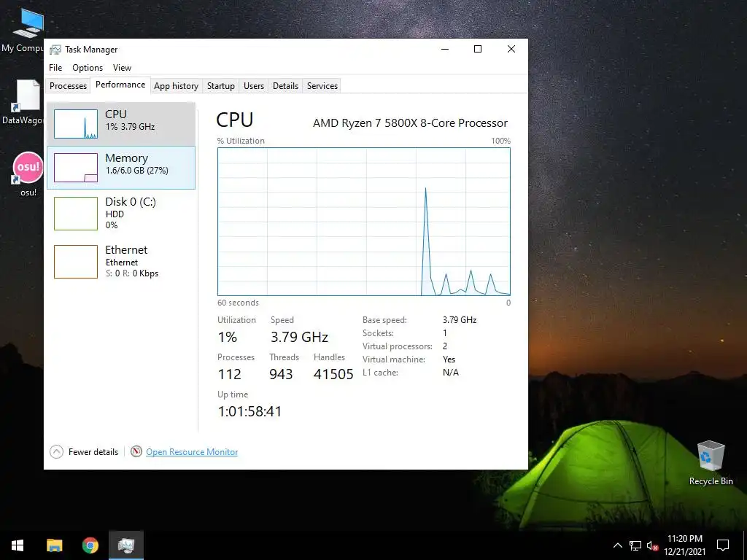Viewport: 747px width, 560px height.
Task: Click the Threads count 943
Action: (x=281, y=374)
